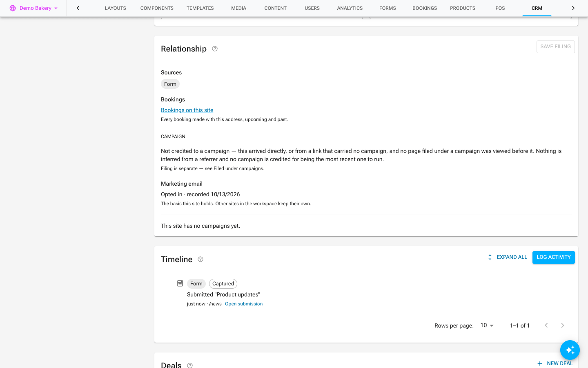Go to the next timeline page
The width and height of the screenshot is (588, 368).
563,325
